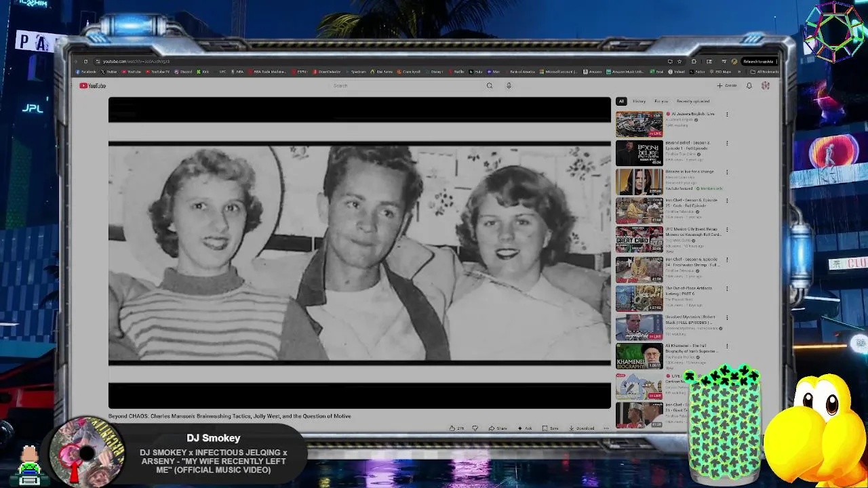Click the Unsolved Mysteries Robert Stack title
The width and height of the screenshot is (868, 488).
tap(690, 320)
